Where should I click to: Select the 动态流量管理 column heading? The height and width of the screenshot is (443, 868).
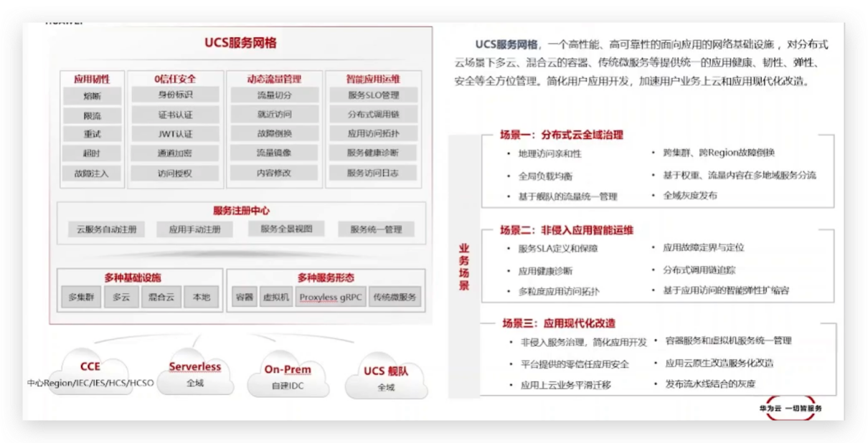click(274, 79)
